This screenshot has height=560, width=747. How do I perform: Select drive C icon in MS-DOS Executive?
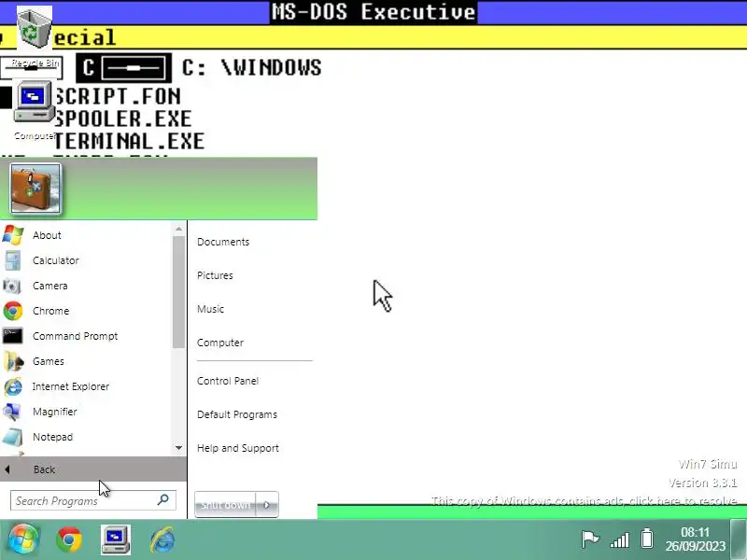coord(124,67)
